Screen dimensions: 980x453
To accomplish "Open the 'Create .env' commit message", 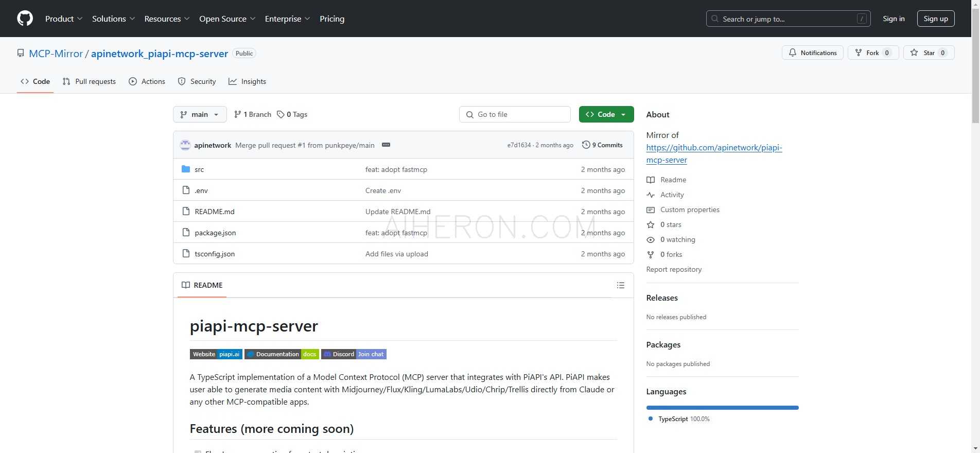I will pos(383,190).
